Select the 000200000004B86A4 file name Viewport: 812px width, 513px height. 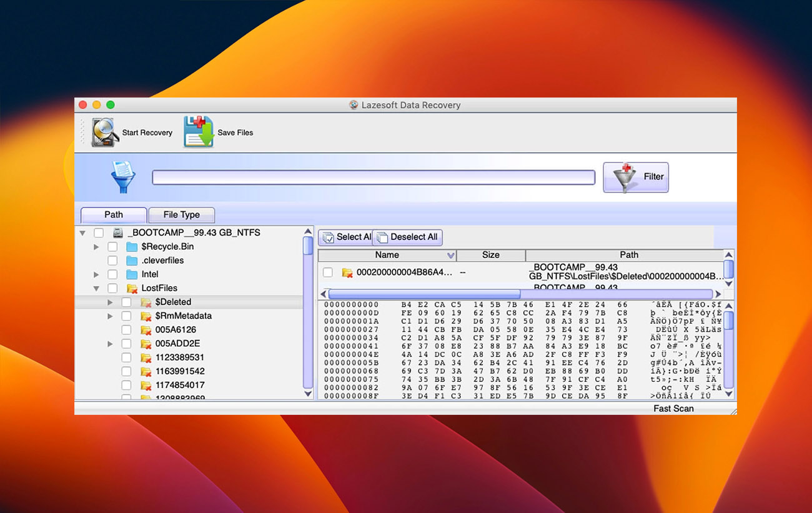coord(404,272)
